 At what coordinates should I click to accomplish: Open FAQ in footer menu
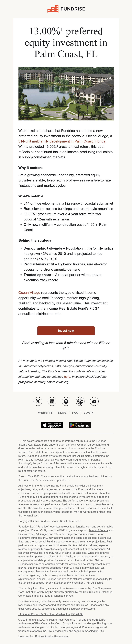(75, 413)
